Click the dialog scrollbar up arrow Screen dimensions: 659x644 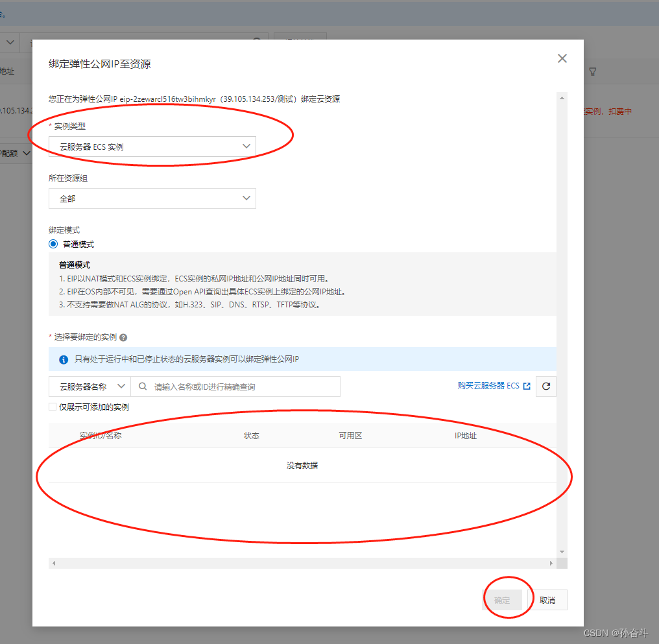(562, 98)
